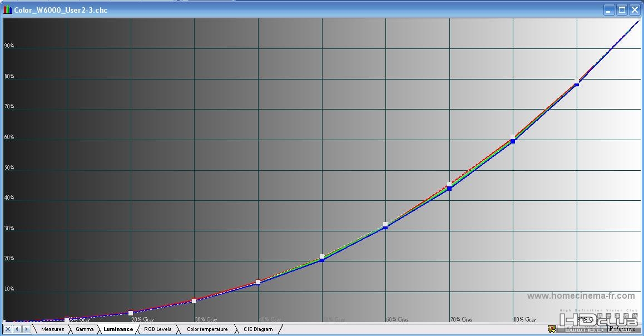Open the Color temperature tab
The image size is (644, 336).
tap(207, 329)
